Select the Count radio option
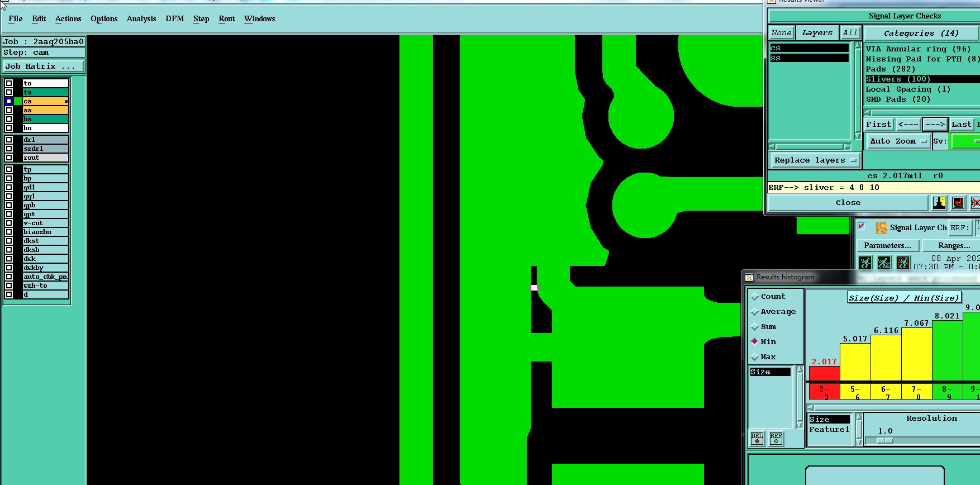980x485 pixels. point(755,297)
